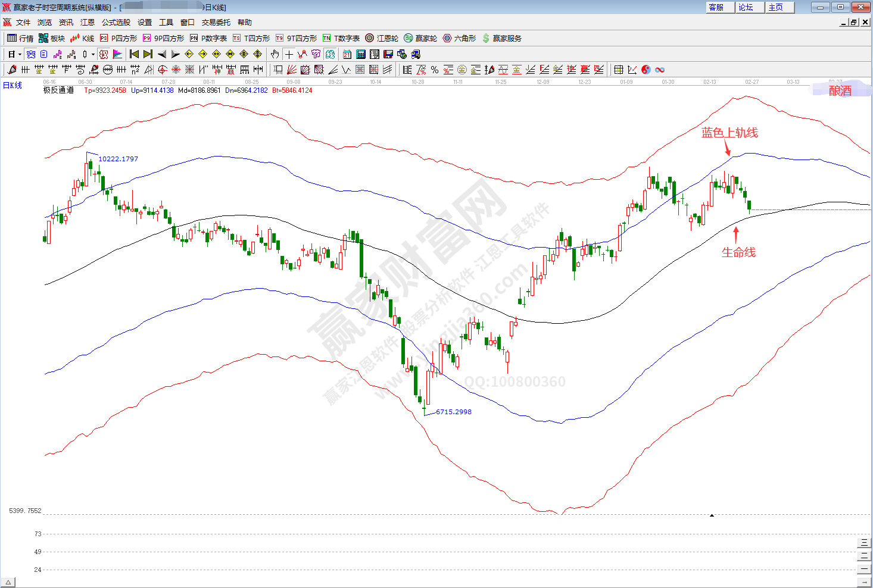Toggle the three-line indicator panel button

pos(863,542)
